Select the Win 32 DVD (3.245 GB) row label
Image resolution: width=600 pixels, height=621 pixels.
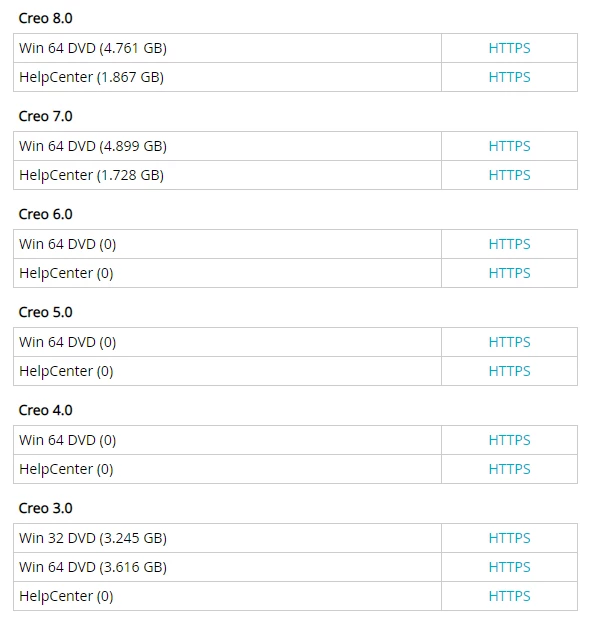93,538
